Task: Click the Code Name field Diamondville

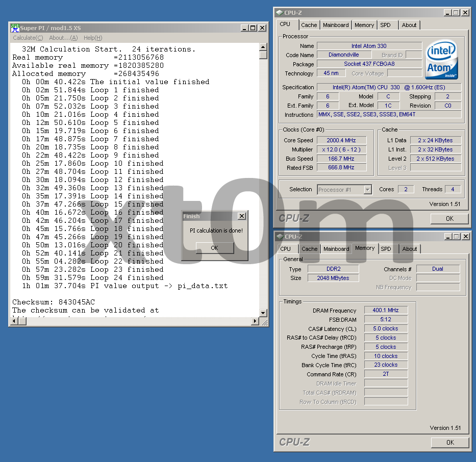Action: (344, 55)
